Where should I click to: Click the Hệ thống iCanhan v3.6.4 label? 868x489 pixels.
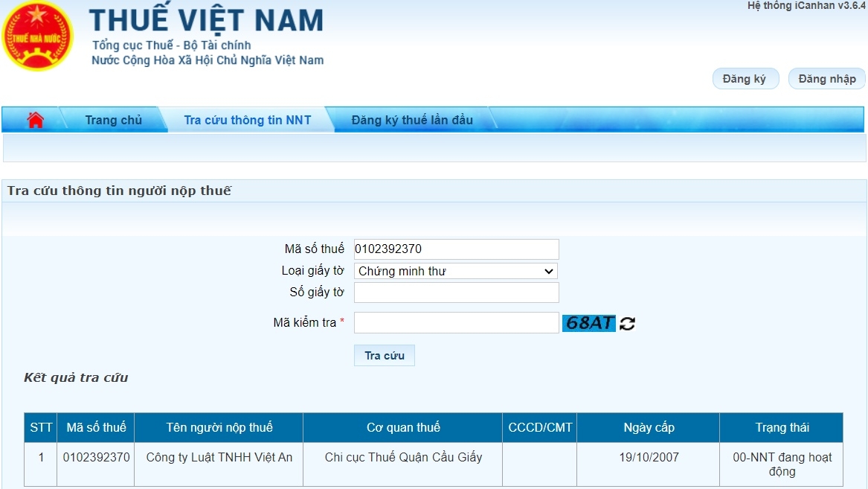pos(806,5)
